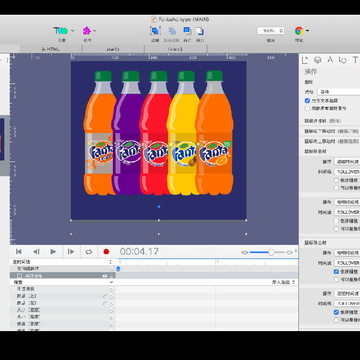The height and width of the screenshot is (360, 360).
Task: Preview in Chrome using toolbar icon
Action: (299, 31)
